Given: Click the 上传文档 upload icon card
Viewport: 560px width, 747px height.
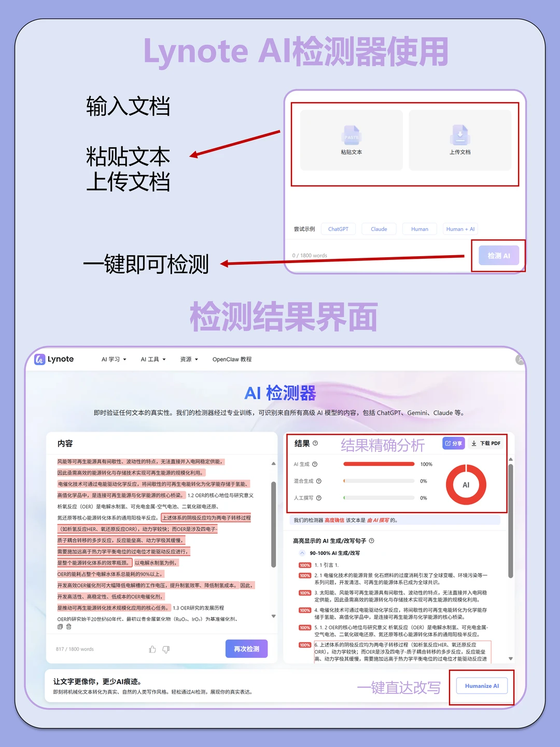Looking at the screenshot, I should coord(460,140).
